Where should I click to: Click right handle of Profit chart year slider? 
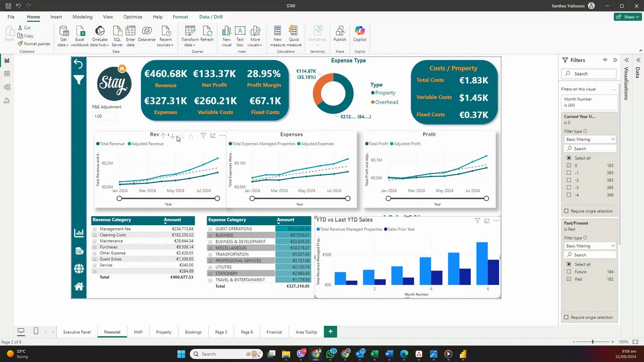pyautogui.click(x=486, y=199)
